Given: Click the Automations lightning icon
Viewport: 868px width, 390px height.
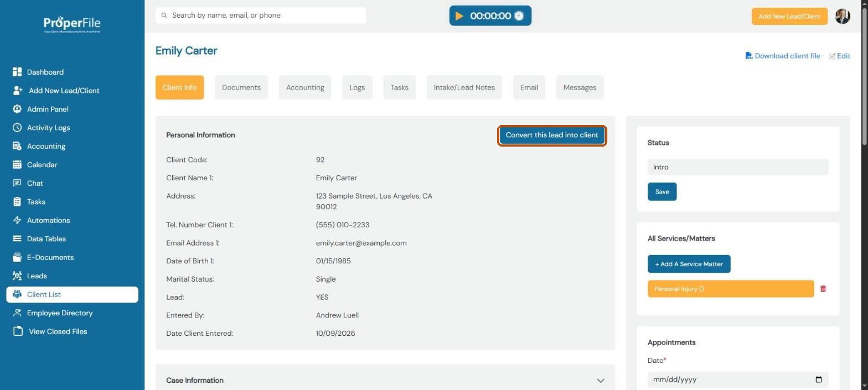Looking at the screenshot, I should tap(17, 220).
